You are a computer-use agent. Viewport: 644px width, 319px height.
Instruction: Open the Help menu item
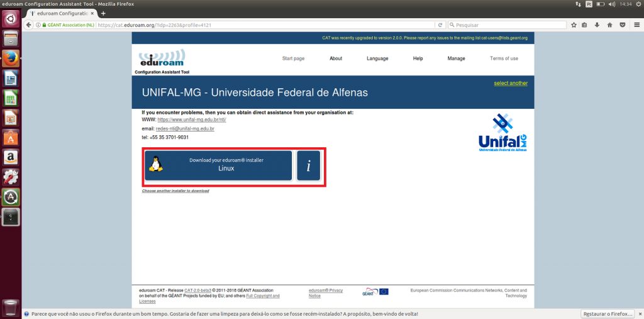click(418, 59)
